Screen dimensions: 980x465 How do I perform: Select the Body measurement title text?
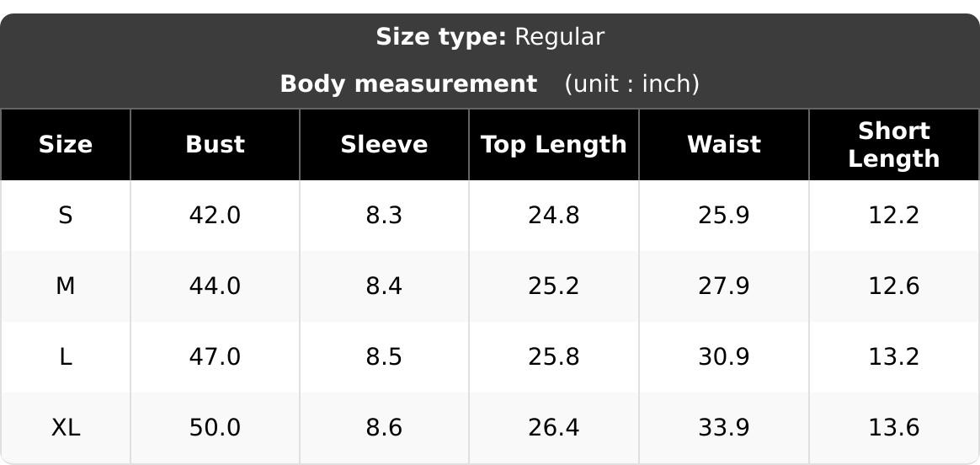pyautogui.click(x=408, y=83)
